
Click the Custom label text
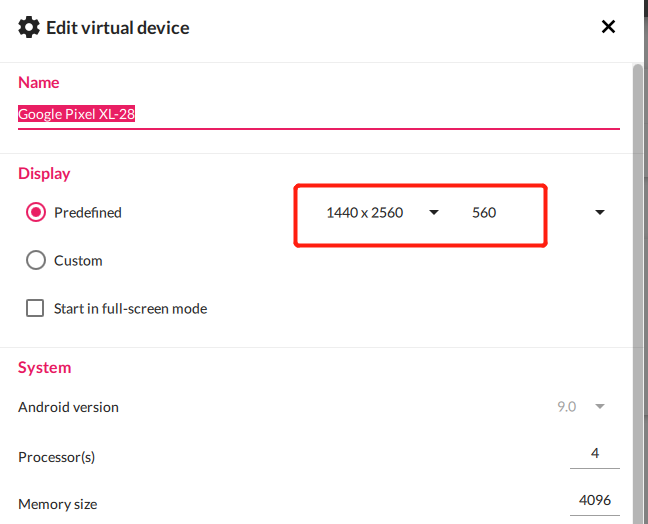coord(78,261)
